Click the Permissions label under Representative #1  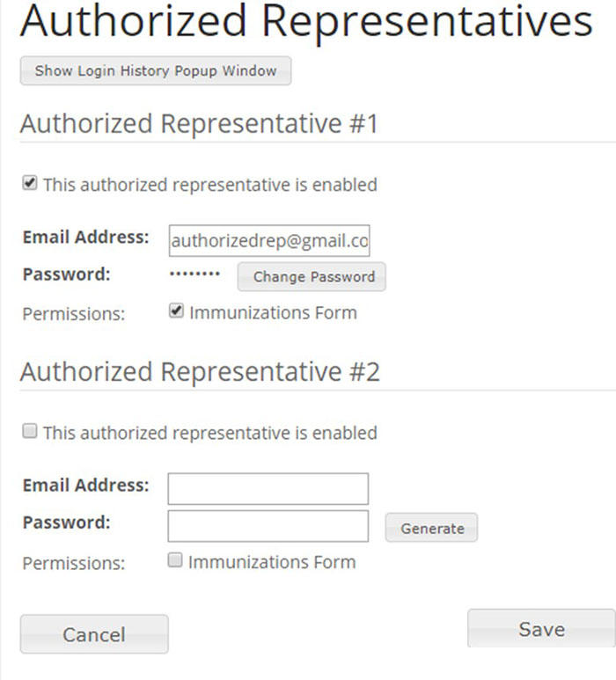click(x=74, y=314)
